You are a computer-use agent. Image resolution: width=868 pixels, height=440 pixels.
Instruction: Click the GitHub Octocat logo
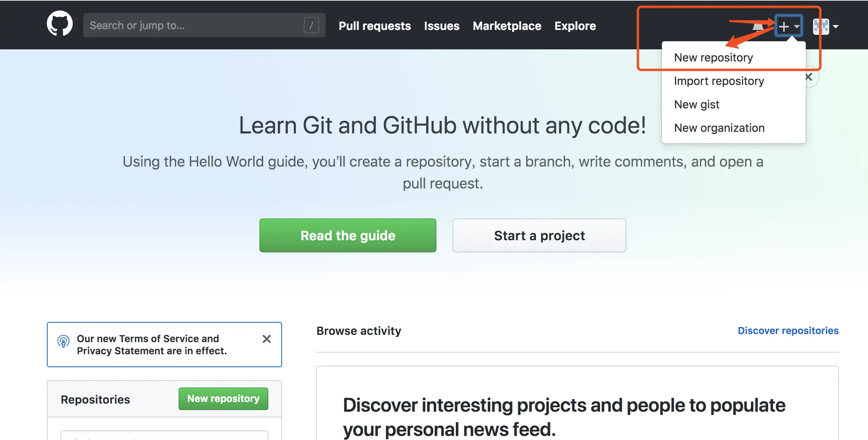(x=60, y=24)
